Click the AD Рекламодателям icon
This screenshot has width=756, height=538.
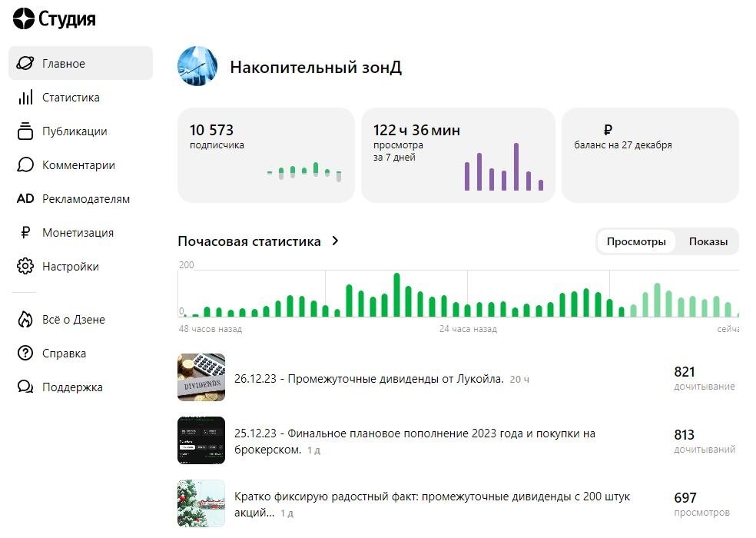[26, 198]
